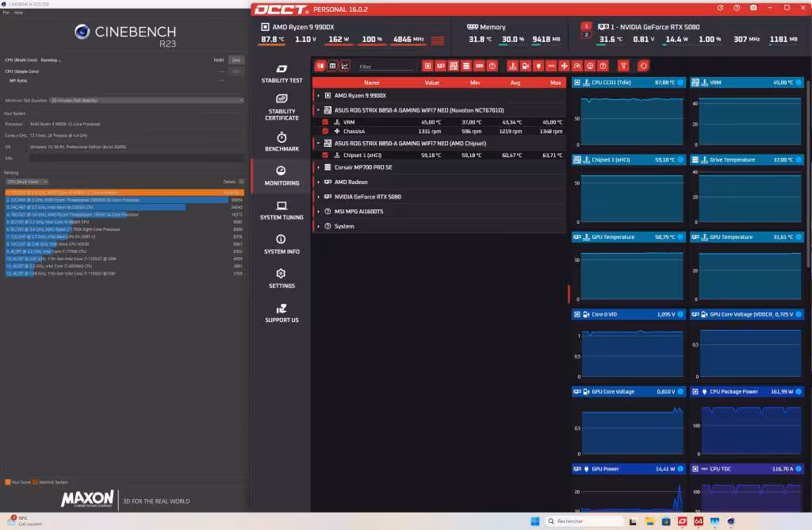Toggle the voltage sensor filter icon
The image size is (812, 530).
(526, 66)
